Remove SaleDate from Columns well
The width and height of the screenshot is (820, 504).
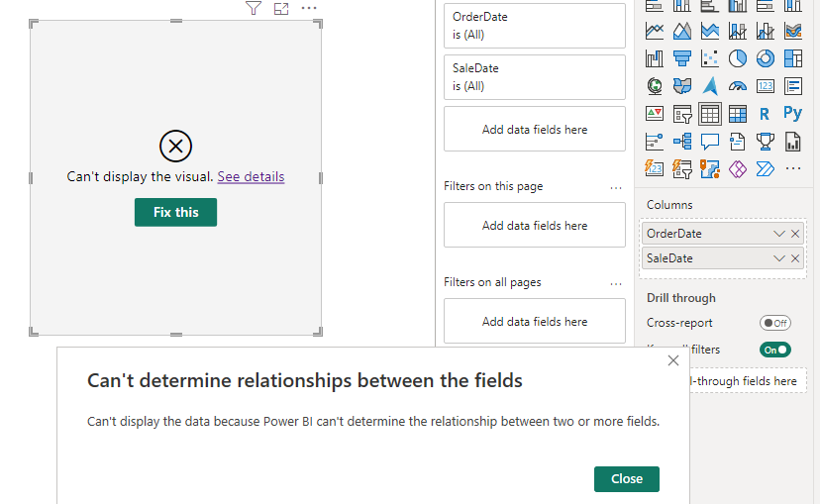tap(795, 258)
